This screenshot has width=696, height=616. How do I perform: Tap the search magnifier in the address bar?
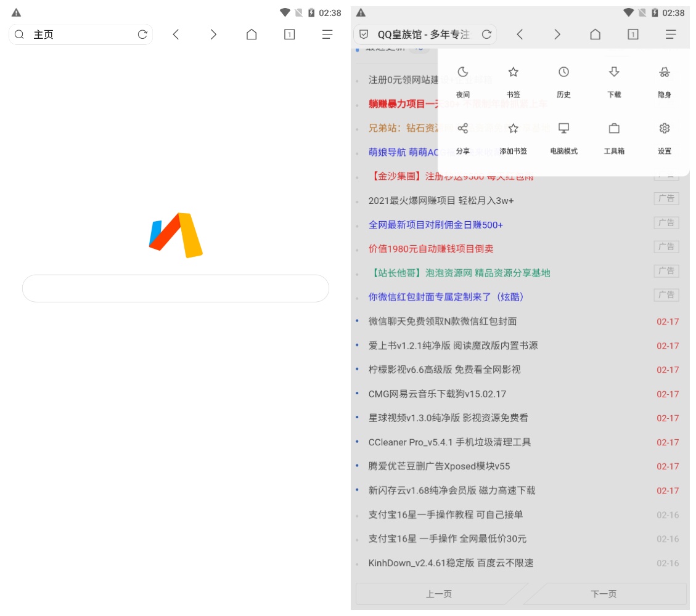click(19, 34)
